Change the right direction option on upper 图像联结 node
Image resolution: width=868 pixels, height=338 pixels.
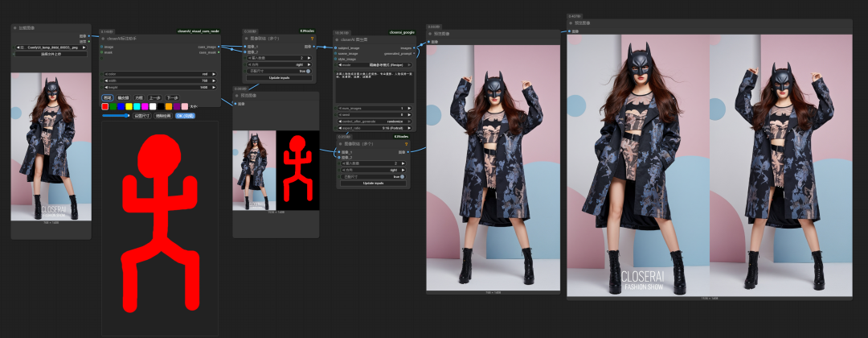tap(279, 64)
